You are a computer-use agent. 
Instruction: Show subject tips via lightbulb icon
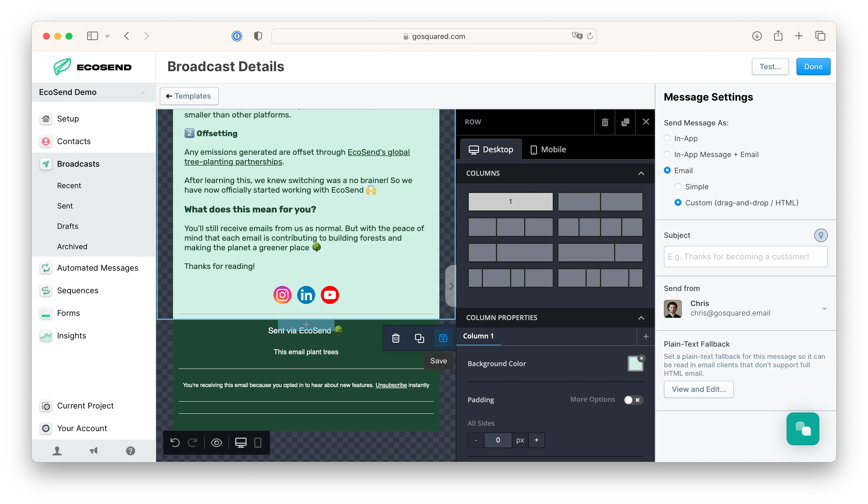click(821, 236)
